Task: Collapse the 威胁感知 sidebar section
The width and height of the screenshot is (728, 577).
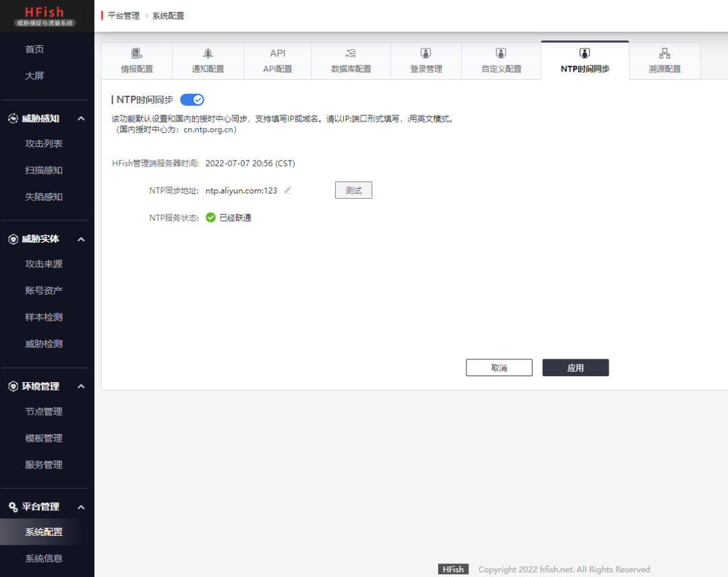Action: 81,118
